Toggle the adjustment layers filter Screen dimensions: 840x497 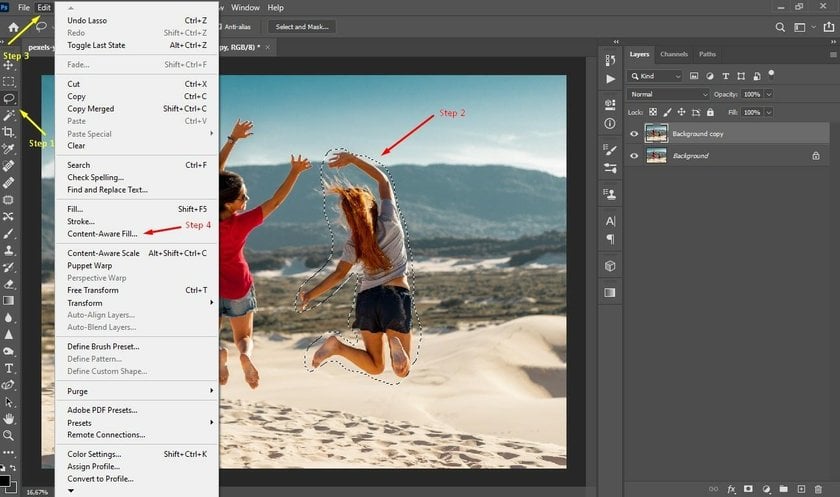point(710,76)
